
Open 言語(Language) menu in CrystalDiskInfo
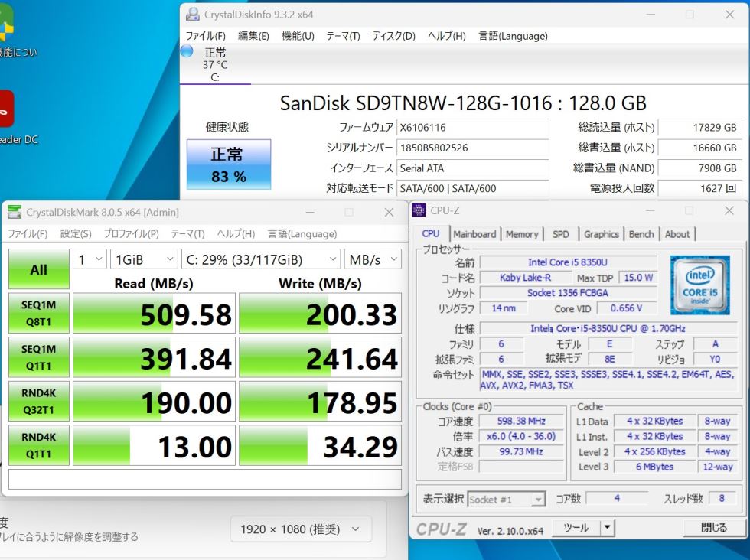pyautogui.click(x=513, y=36)
